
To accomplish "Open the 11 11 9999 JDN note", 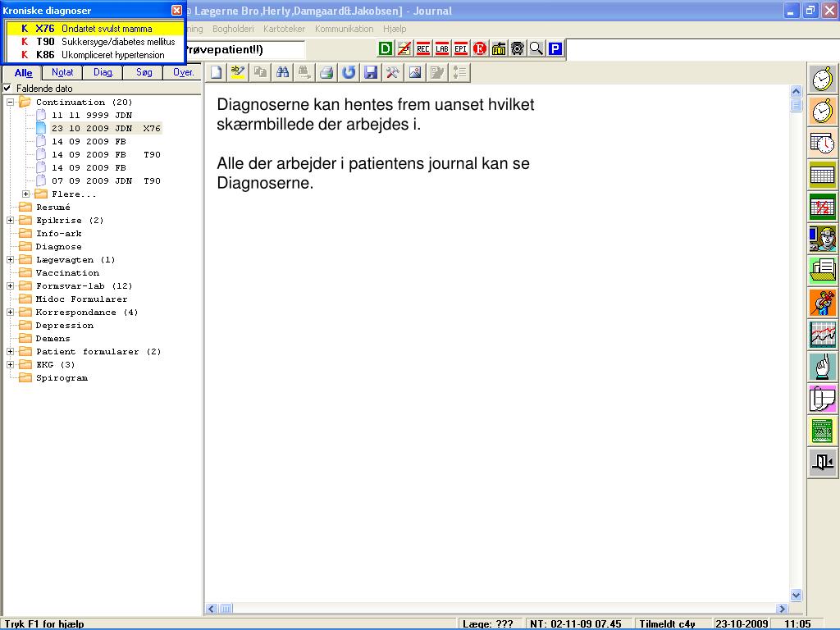I will [92, 115].
